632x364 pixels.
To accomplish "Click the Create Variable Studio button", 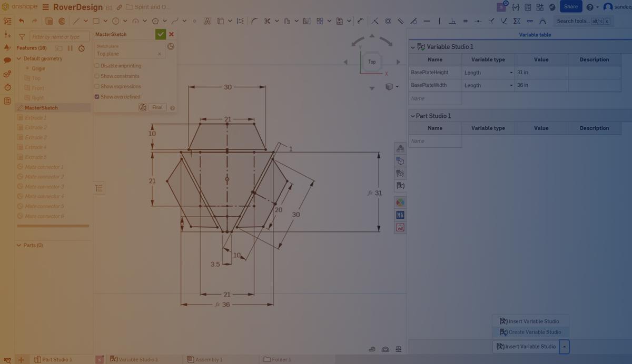I will [x=530, y=332].
